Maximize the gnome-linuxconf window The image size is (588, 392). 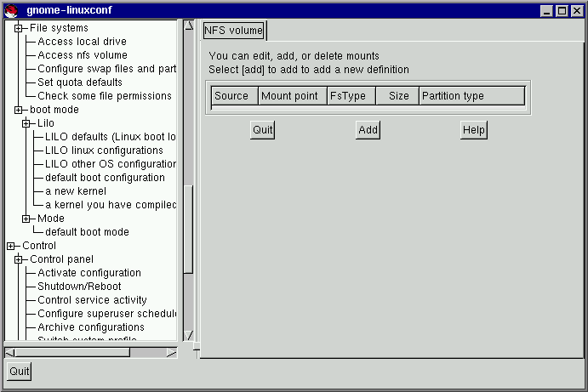coord(562,10)
